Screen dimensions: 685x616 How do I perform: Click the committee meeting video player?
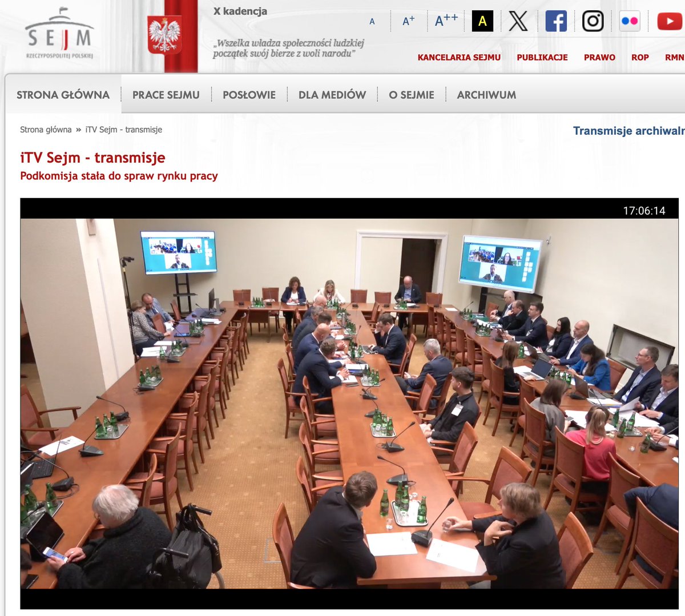349,403
